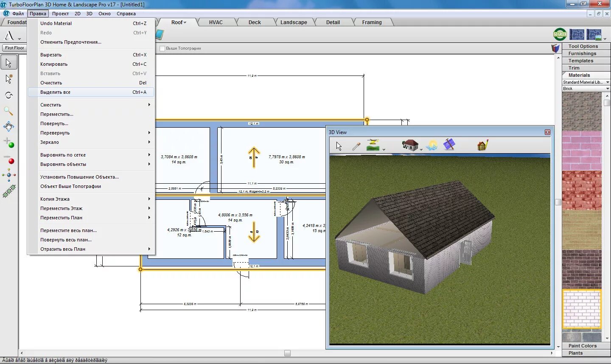This screenshot has height=364, width=611.
Task: Click the sun and clouds lighting icon
Action: [x=432, y=145]
